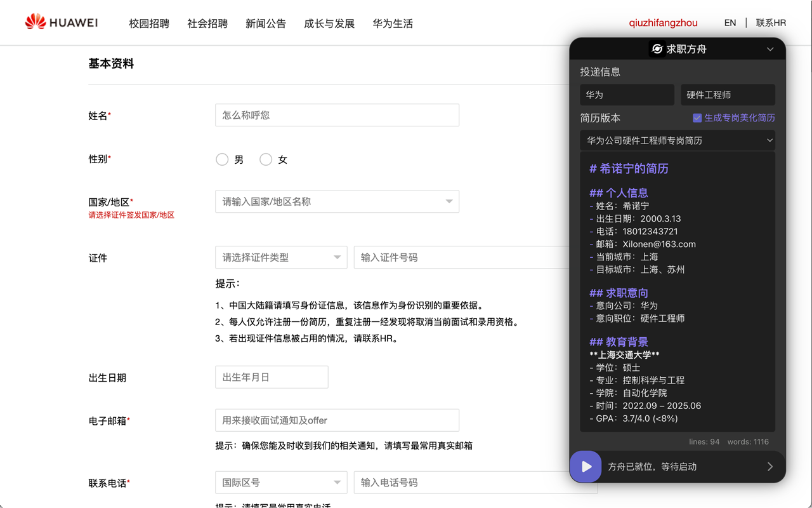
Task: Open the 校园招聘 menu
Action: pyautogui.click(x=149, y=23)
